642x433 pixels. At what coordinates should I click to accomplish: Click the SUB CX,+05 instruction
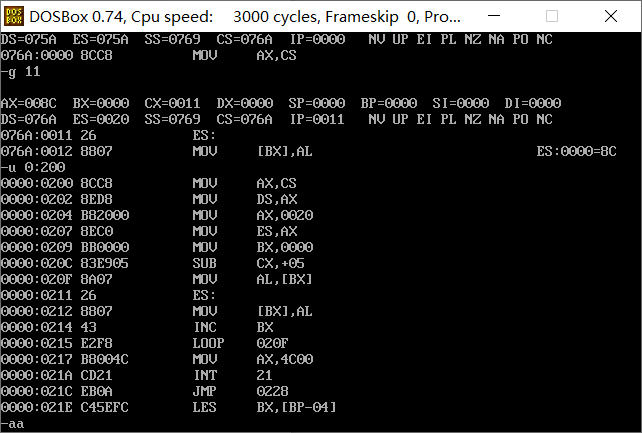[x=249, y=263]
